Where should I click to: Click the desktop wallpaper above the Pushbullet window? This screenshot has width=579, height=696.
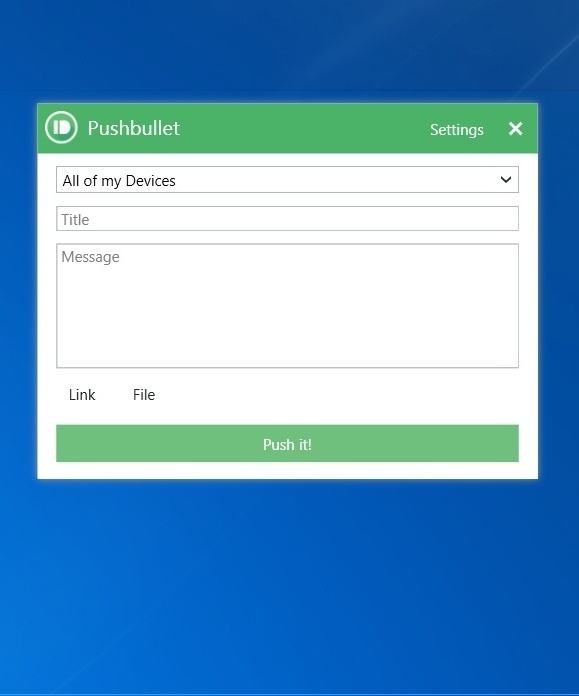point(289,49)
